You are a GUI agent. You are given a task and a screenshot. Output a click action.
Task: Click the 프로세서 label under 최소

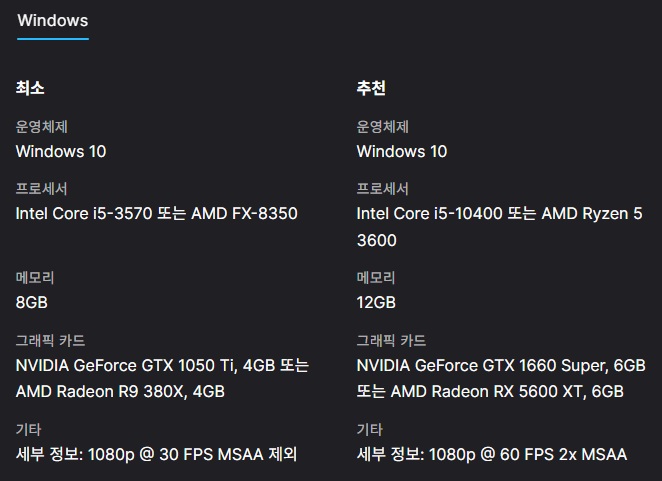point(42,189)
